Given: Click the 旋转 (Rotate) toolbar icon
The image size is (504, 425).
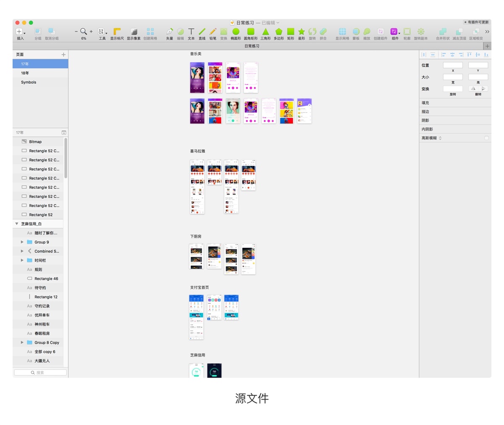Looking at the screenshot, I should [312, 31].
